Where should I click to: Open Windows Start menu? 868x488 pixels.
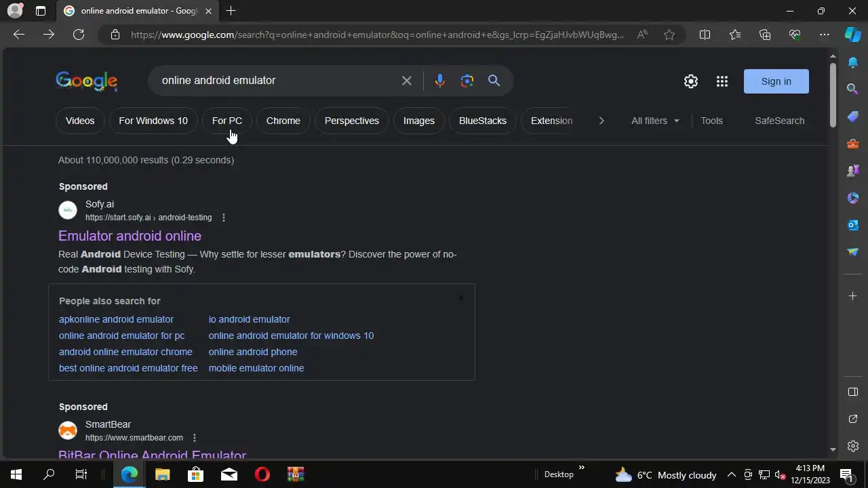click(16, 474)
